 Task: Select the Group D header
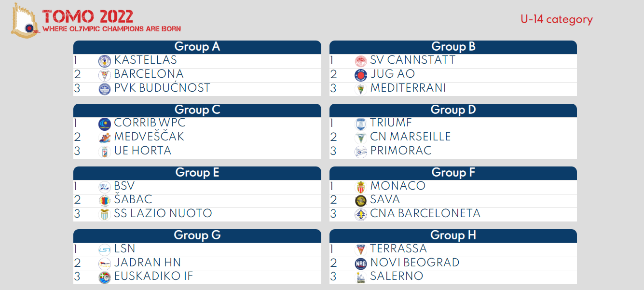(x=453, y=110)
